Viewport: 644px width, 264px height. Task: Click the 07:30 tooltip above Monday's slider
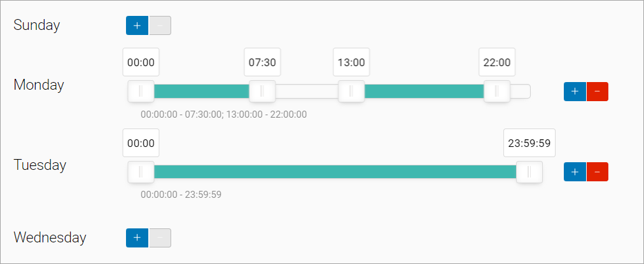tap(262, 62)
